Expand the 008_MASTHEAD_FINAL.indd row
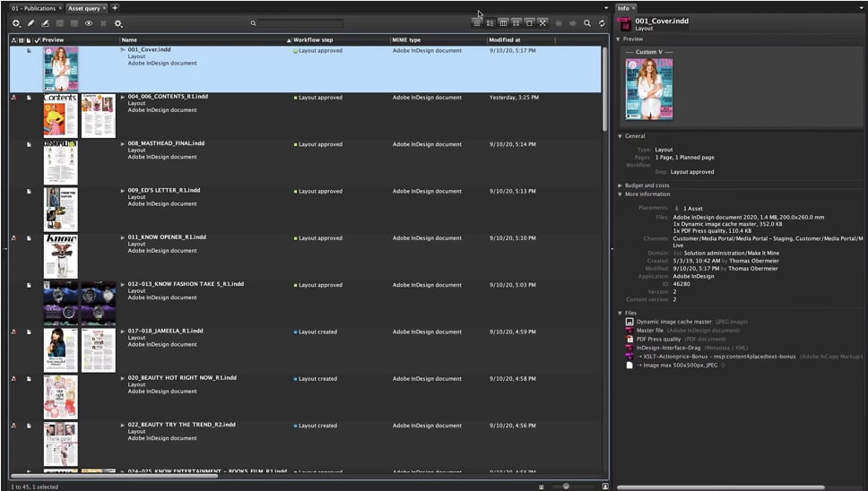Screen dimensions: 868x491 pos(123,143)
